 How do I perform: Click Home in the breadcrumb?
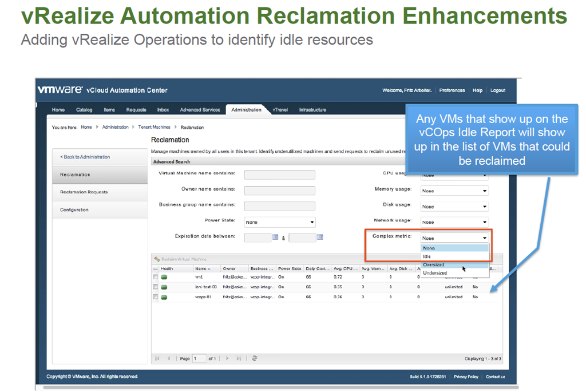pyautogui.click(x=86, y=127)
